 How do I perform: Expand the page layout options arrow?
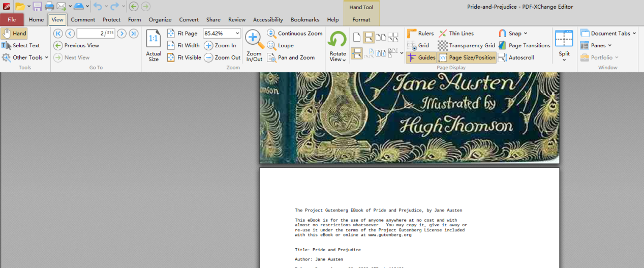[402, 53]
